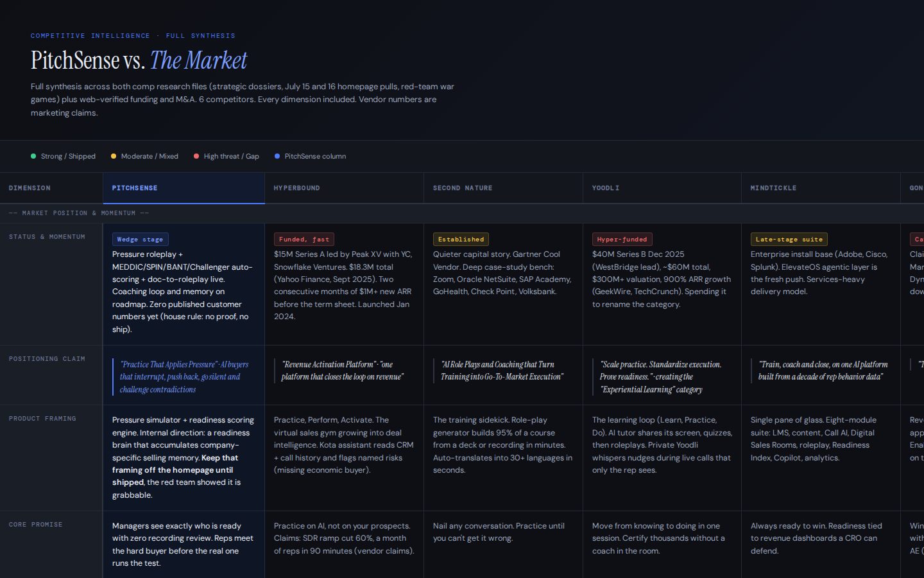This screenshot has width=924, height=578.
Task: Click the PRODUCT FRAMING row label
Action: (42, 419)
